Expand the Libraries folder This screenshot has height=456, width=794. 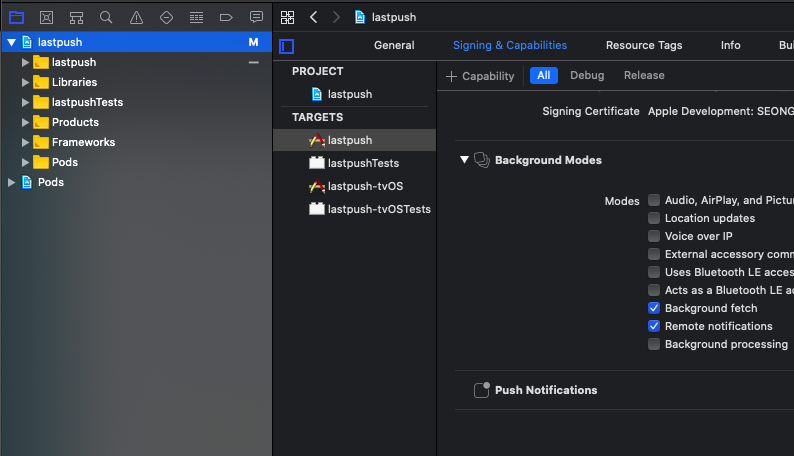25,82
